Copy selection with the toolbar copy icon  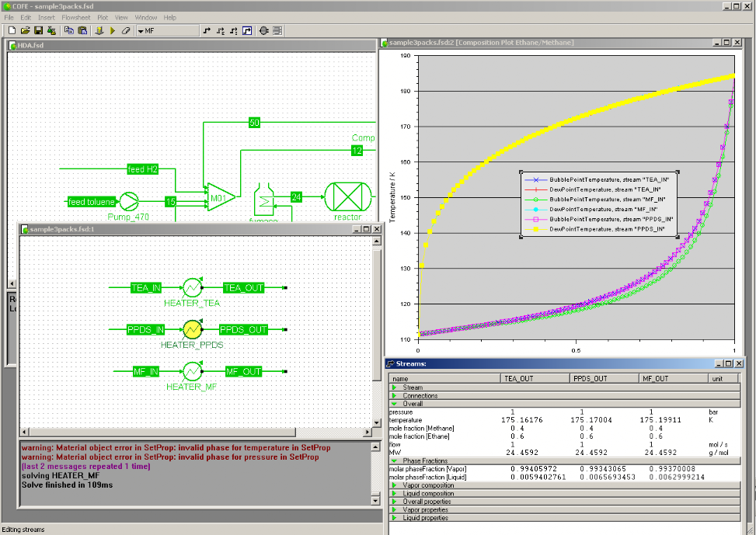coord(69,30)
